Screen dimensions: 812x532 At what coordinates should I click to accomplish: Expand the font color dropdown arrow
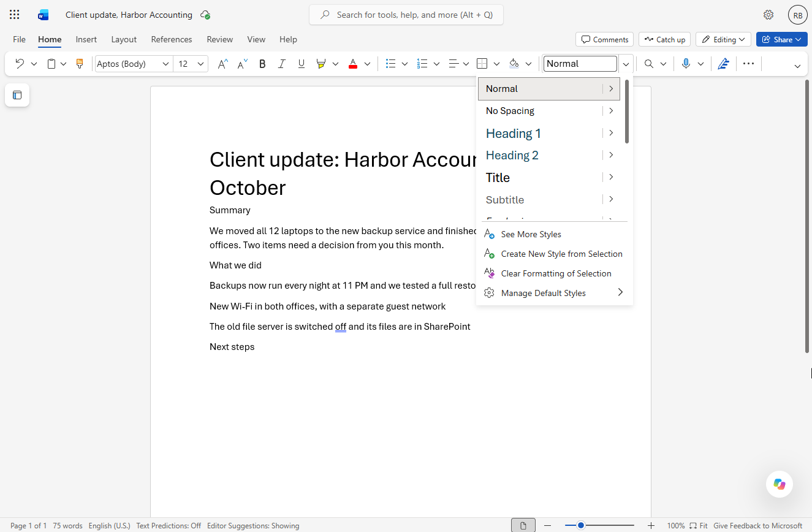(x=368, y=64)
